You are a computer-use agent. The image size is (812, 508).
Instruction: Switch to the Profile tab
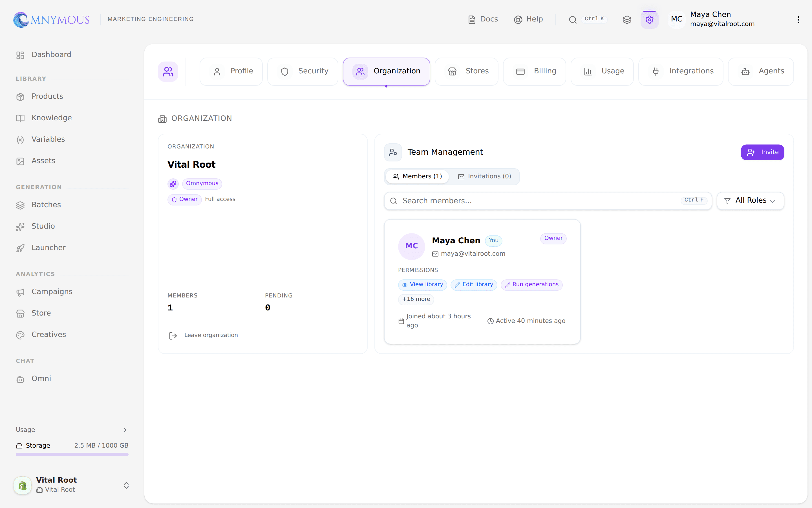pos(231,72)
